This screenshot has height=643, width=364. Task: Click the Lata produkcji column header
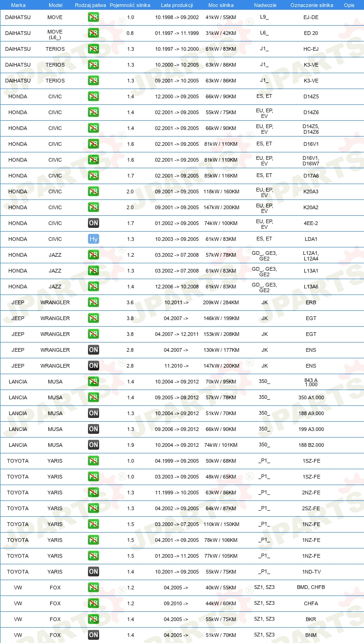pyautogui.click(x=177, y=5)
